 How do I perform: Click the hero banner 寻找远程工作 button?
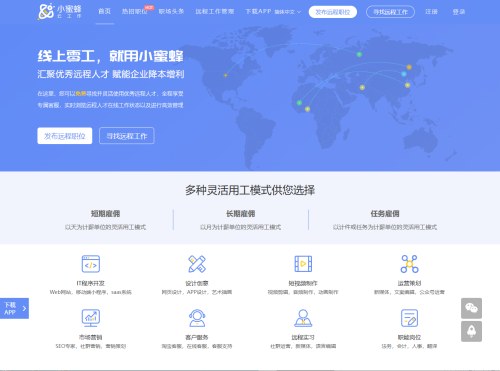pos(127,136)
